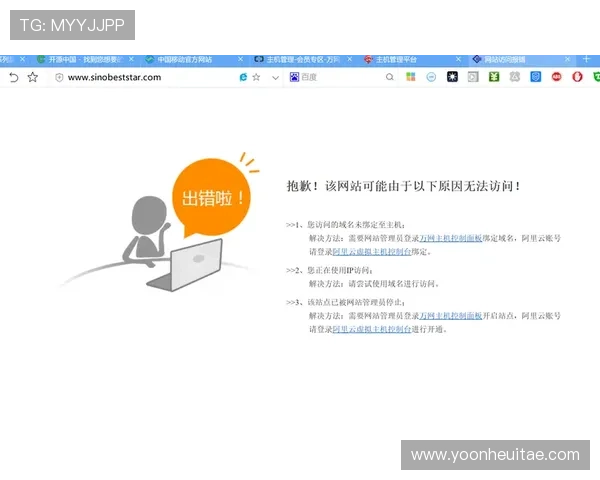The height and width of the screenshot is (480, 600).
Task: Click the blue shield extension icon
Action: pos(535,77)
